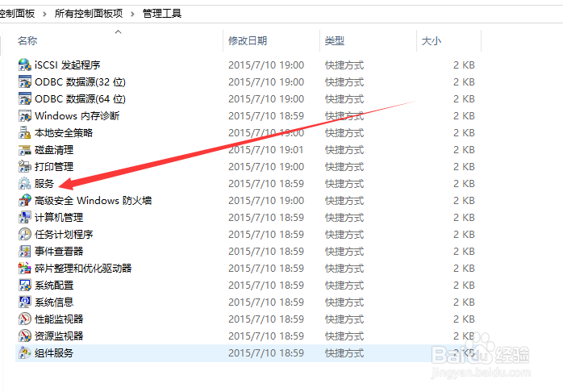Image resolution: width=563 pixels, height=392 pixels.
Task: Go to 所有控制面板项 in breadcrumb
Action: [89, 14]
